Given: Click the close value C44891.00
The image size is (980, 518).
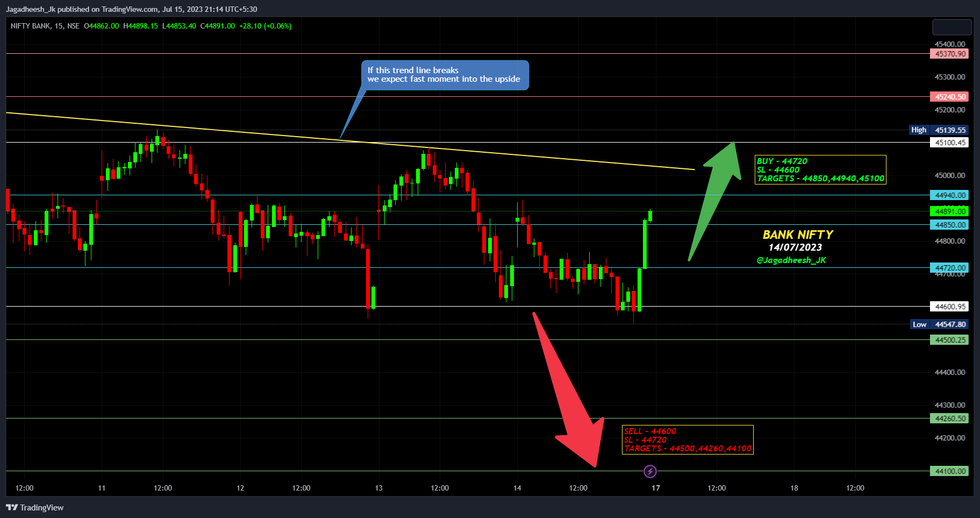Looking at the screenshot, I should click(x=218, y=26).
